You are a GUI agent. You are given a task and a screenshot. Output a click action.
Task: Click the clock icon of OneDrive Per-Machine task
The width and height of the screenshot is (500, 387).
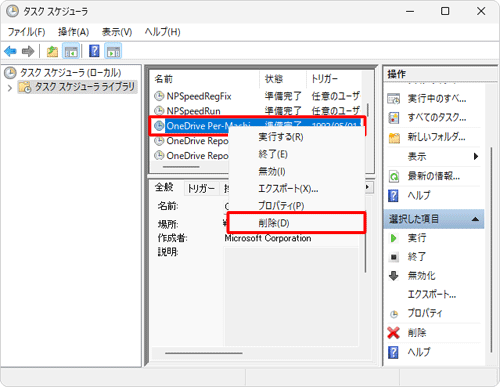click(159, 126)
